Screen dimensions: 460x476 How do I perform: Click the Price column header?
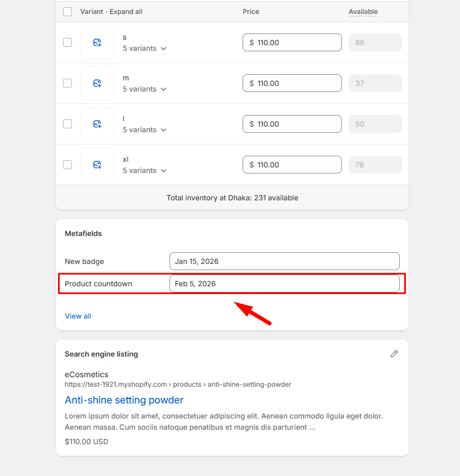251,12
